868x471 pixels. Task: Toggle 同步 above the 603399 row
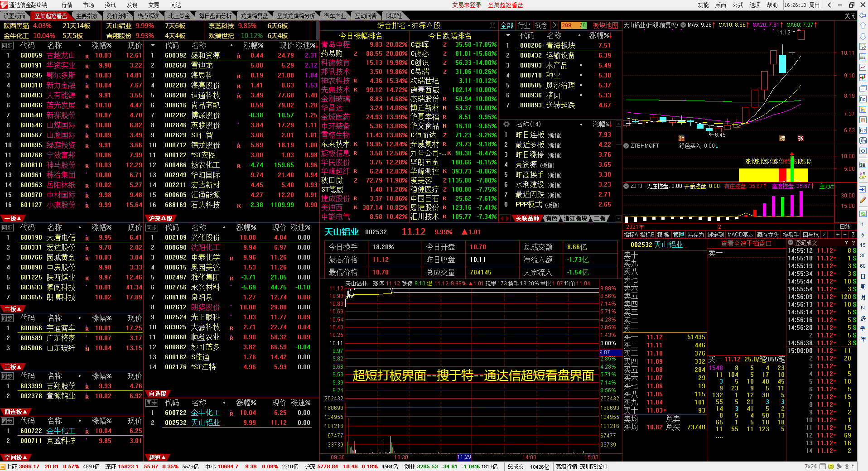7,376
